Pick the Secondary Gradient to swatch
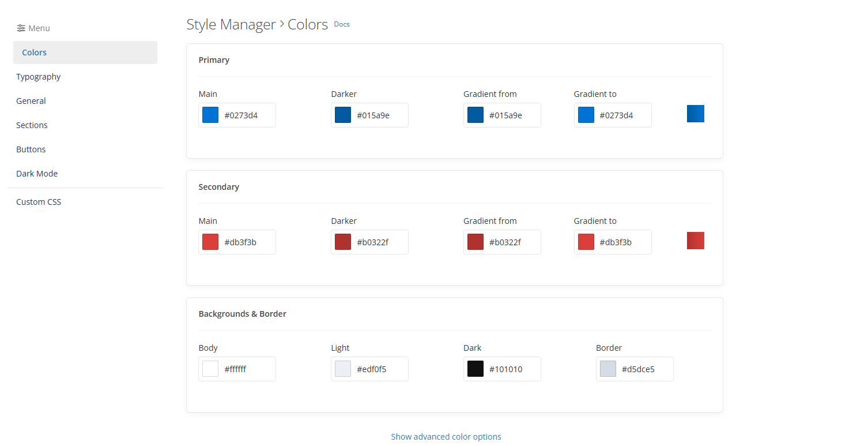Viewport: 868px width, 446px height. tap(586, 242)
